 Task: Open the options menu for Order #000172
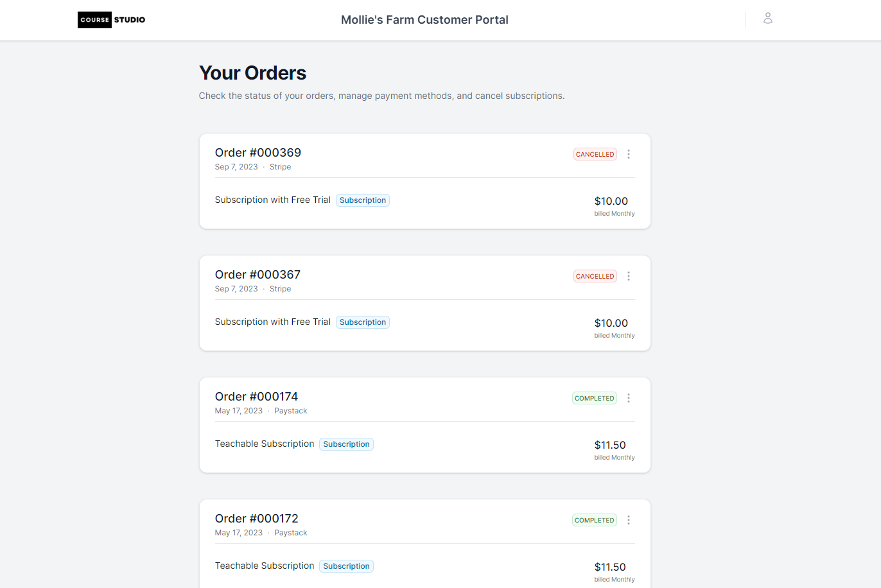[x=629, y=520]
